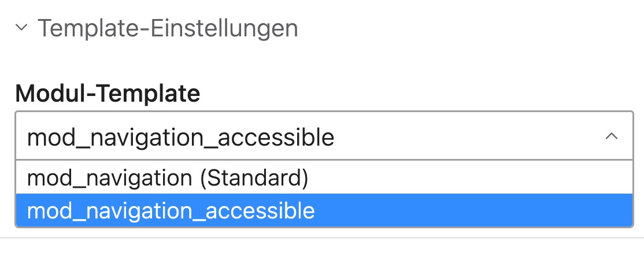Screen dimensions: 644x256
Task: Collapse the Template-Einstellungen section chevron
Action: [22, 27]
